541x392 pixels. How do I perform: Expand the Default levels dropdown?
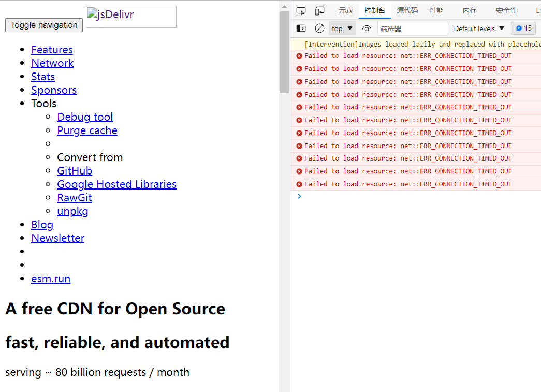point(479,28)
